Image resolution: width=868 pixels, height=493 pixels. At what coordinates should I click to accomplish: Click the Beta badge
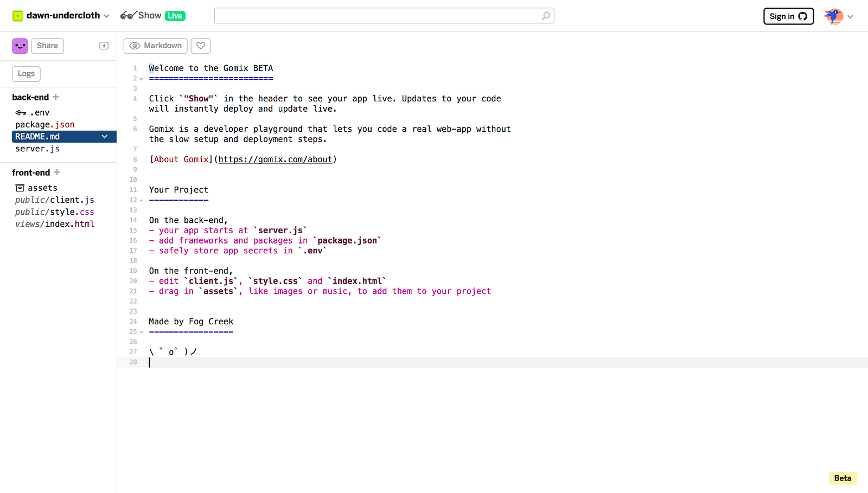(x=843, y=478)
